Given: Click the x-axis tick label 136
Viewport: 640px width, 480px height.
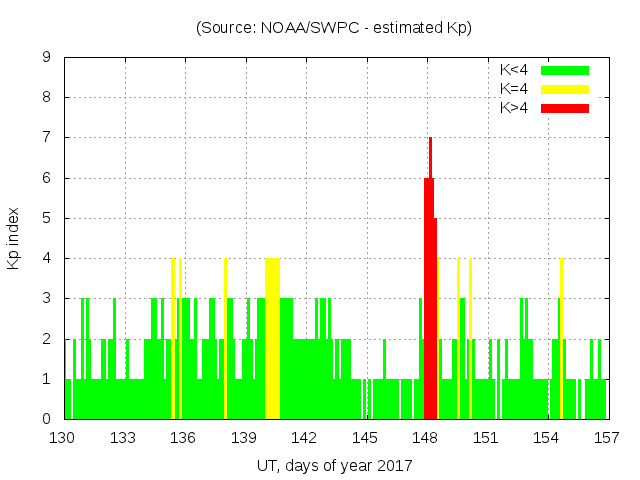Looking at the screenshot, I should [x=184, y=437].
